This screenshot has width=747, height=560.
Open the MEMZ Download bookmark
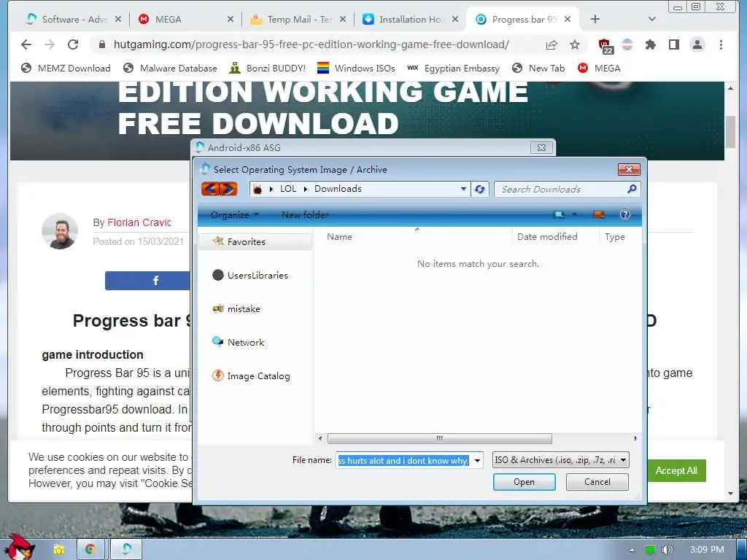click(66, 68)
